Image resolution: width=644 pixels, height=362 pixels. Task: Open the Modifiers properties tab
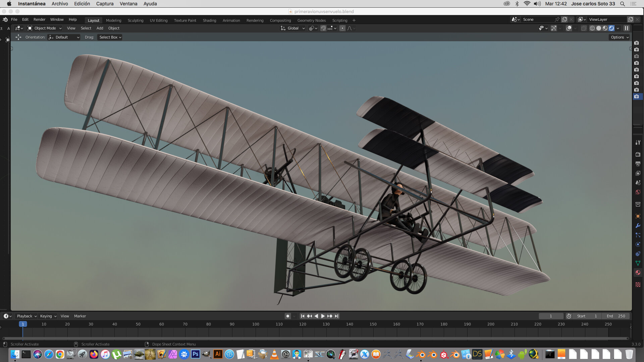pos(638,226)
